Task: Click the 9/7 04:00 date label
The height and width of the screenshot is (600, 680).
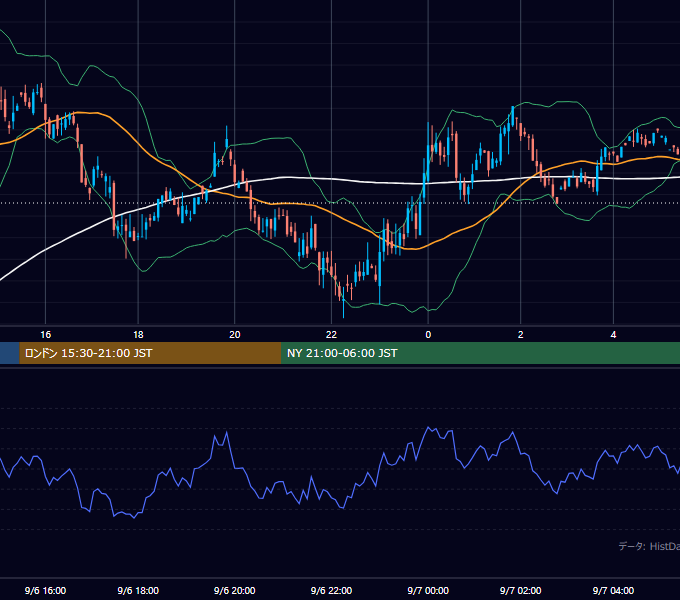Action: point(613,590)
